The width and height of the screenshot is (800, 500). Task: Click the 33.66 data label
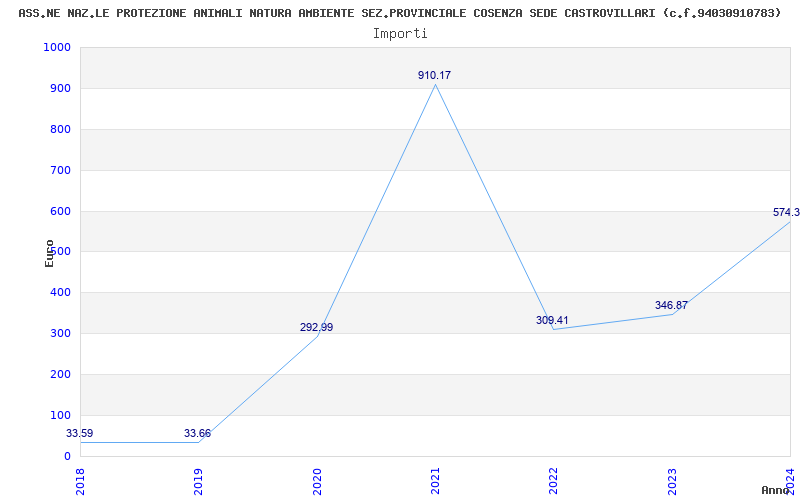(x=197, y=434)
